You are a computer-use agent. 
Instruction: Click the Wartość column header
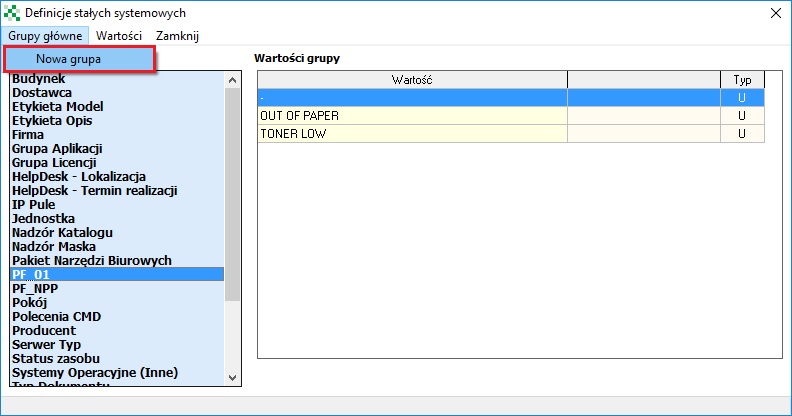413,80
